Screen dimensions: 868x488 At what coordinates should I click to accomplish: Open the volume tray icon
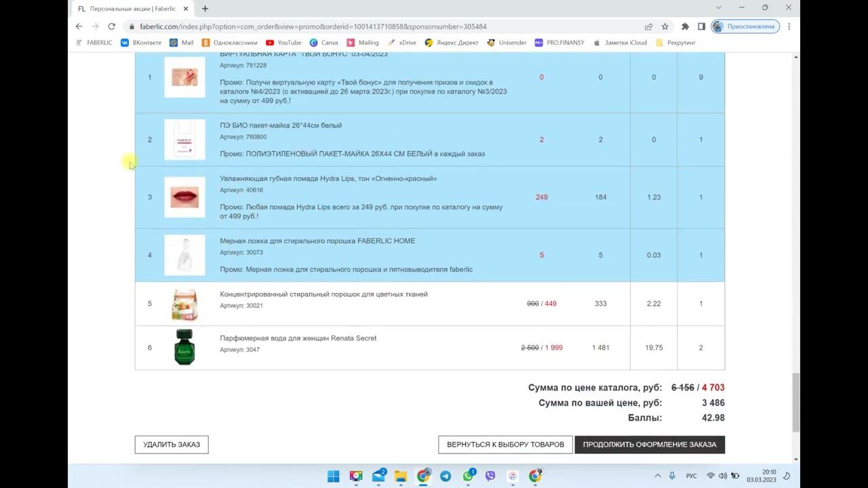pyautogui.click(x=723, y=476)
